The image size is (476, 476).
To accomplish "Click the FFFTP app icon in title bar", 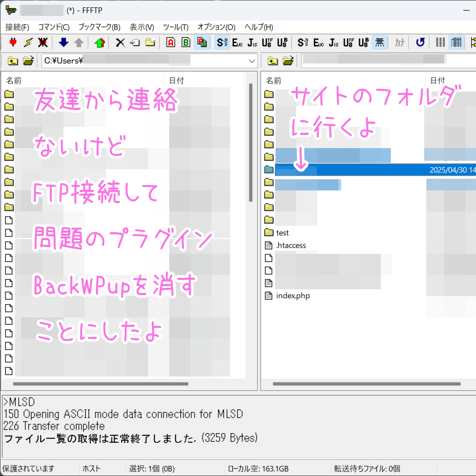I will (11, 10).
